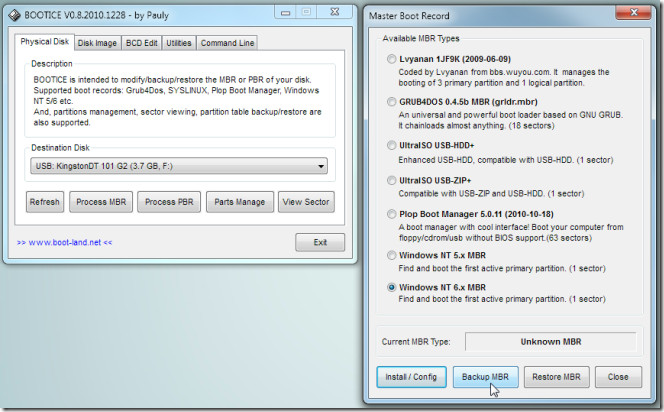Choose UltraISO USB-ZIP+ MBR option

(391, 180)
